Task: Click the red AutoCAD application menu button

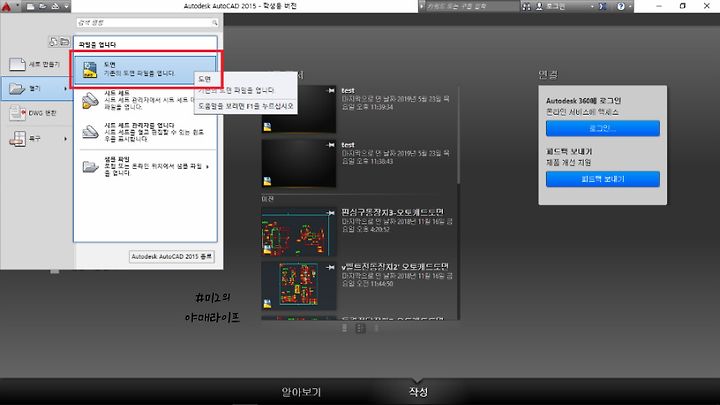Action: [x=6, y=6]
